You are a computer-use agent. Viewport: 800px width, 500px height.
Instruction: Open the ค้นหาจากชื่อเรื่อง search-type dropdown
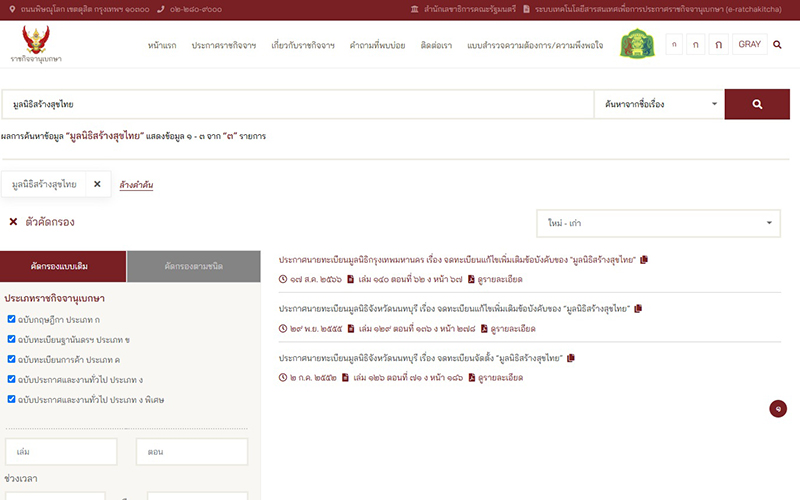point(659,104)
